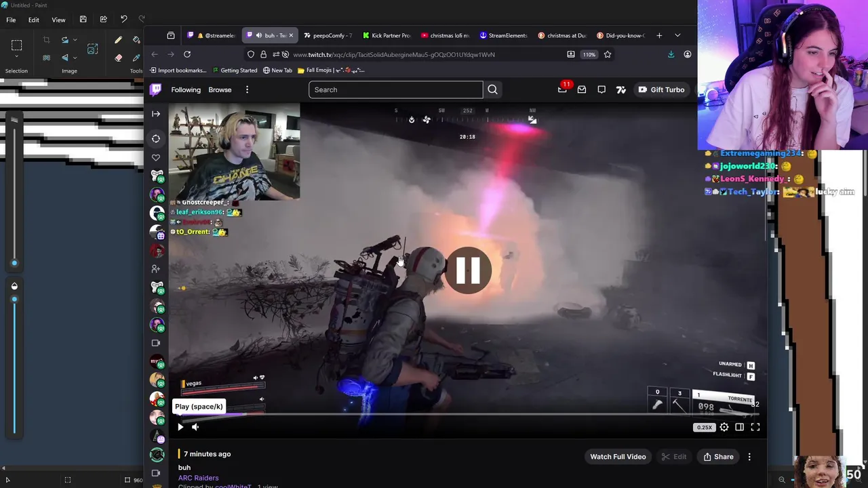The height and width of the screenshot is (488, 868).
Task: Switch to the christmas at DuckDuckGo tab
Action: [561, 35]
